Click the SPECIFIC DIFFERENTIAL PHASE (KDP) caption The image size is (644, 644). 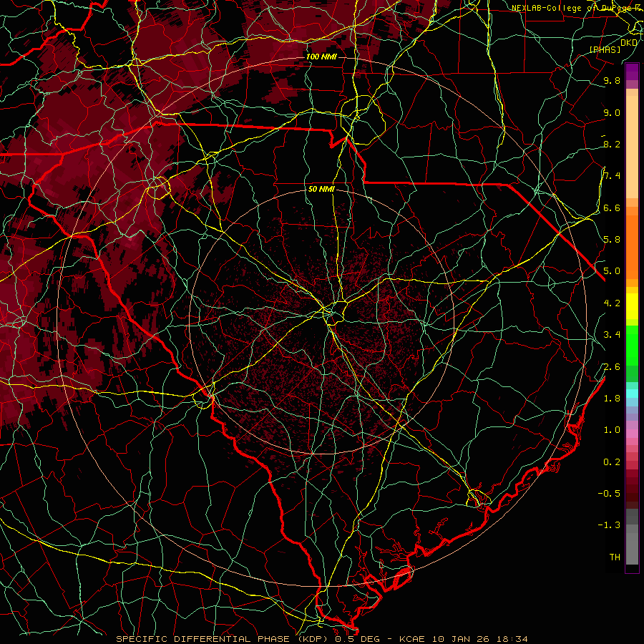coord(224,639)
